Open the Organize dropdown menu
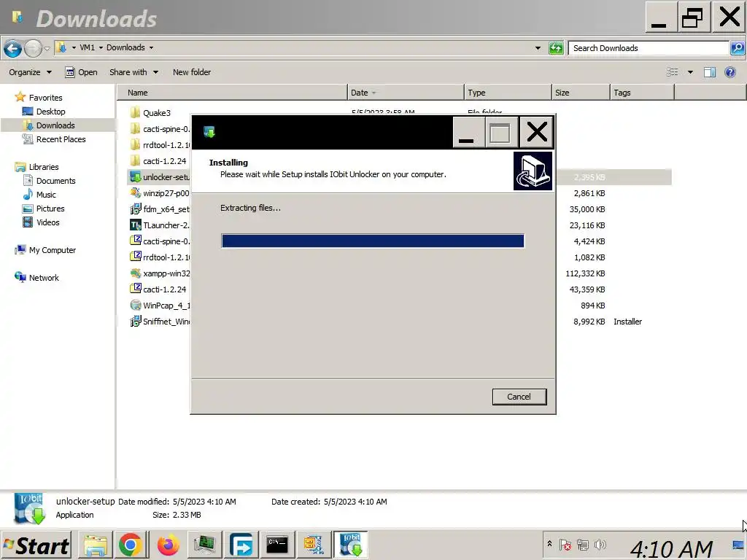The image size is (747, 560). click(30, 72)
